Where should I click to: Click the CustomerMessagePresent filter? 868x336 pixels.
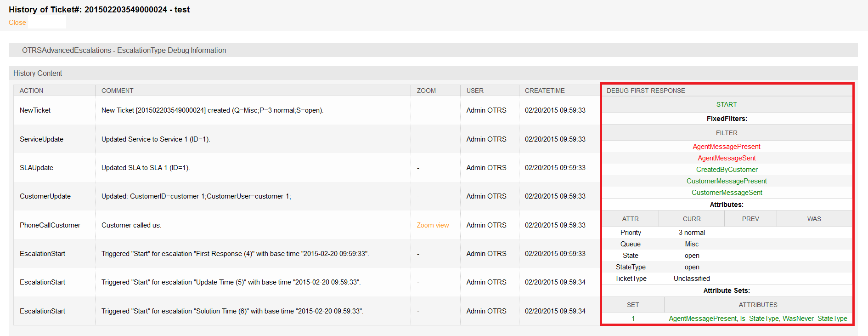pos(727,181)
